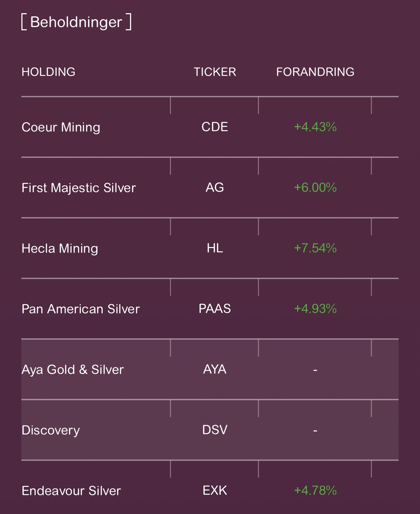Click the PAAS ticker symbol
Viewport: 420px width, 514px height.
click(x=215, y=309)
